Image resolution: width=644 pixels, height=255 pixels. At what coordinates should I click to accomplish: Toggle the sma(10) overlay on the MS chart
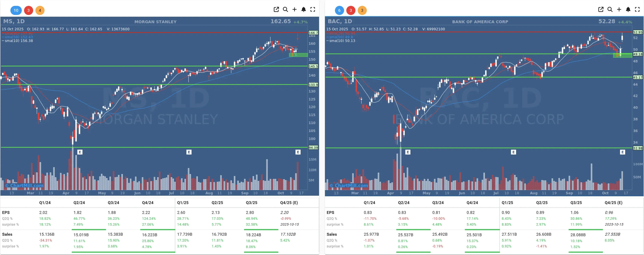pyautogui.click(x=15, y=41)
